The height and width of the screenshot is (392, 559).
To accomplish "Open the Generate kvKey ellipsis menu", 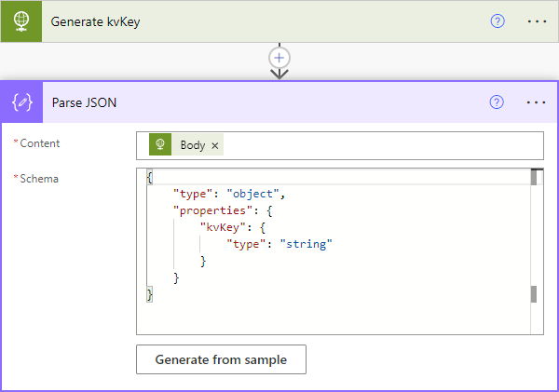I will [x=536, y=20].
